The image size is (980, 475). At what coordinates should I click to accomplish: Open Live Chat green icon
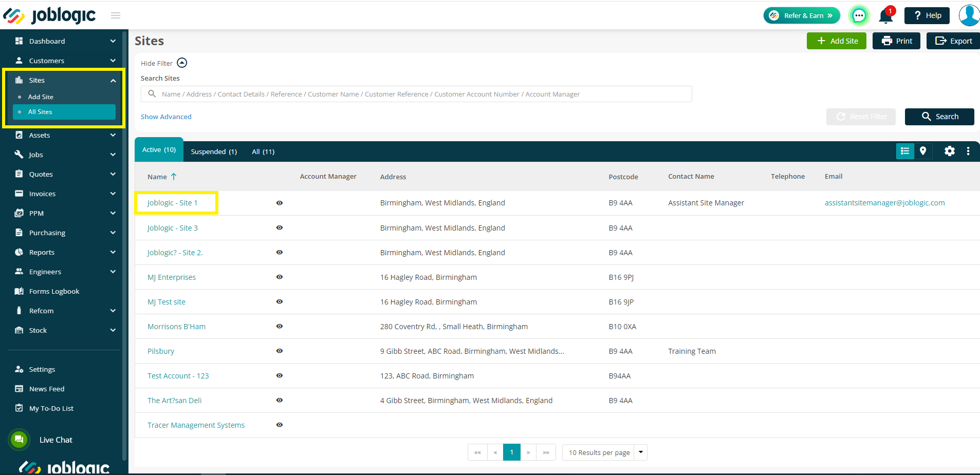tap(19, 440)
